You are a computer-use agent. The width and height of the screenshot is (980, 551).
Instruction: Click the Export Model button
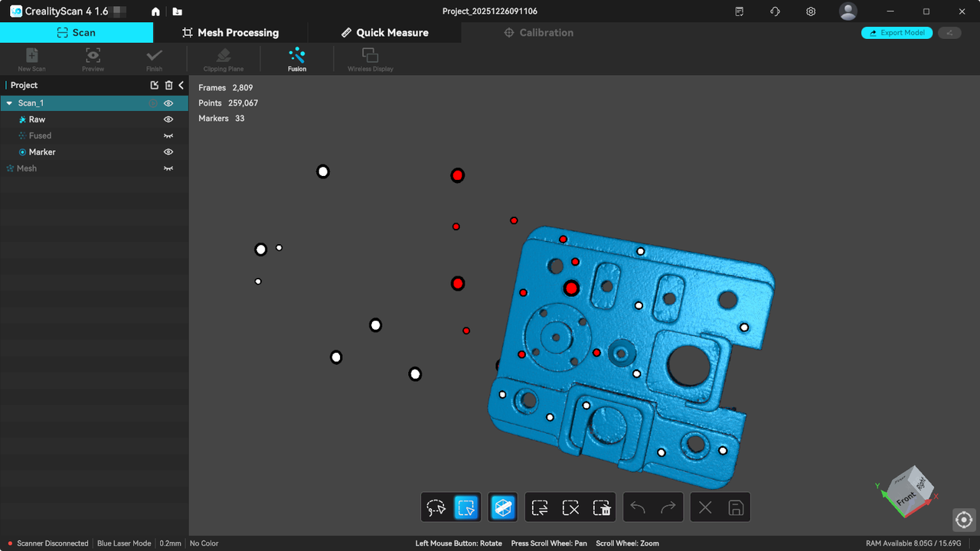point(897,33)
